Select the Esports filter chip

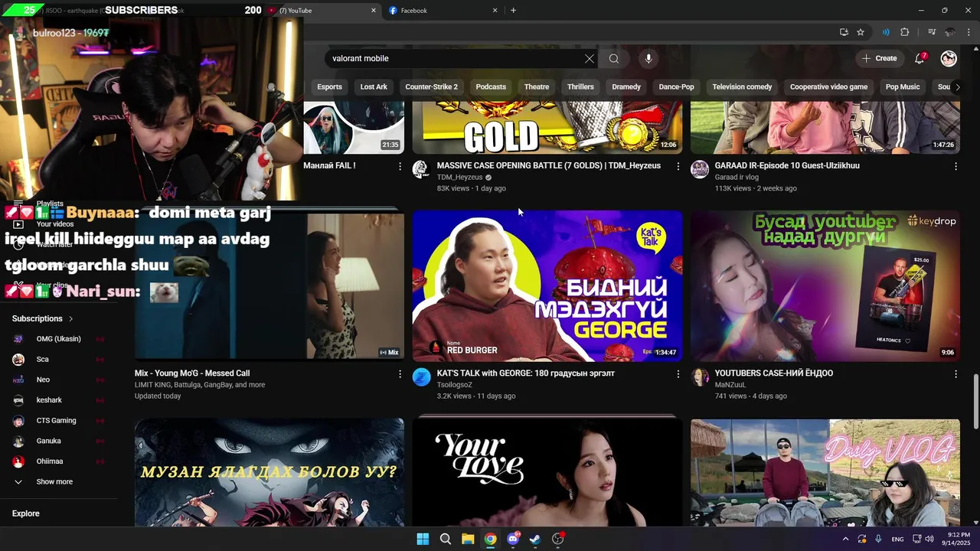point(330,87)
